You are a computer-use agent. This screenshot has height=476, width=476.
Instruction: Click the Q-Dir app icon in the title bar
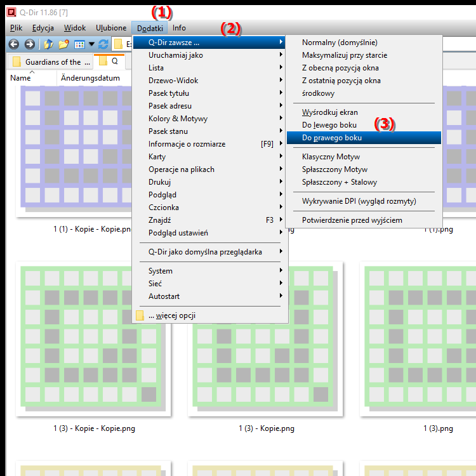tap(11, 13)
